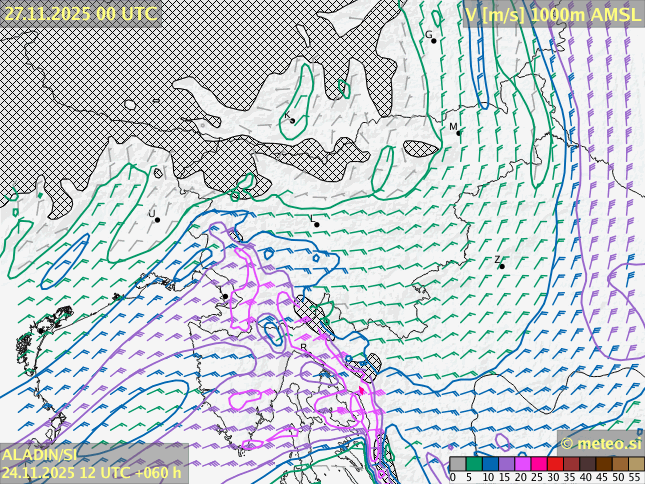The height and width of the screenshot is (484, 645).
Task: Click the forecast run time 24.11.2025 12 UTC +060 h
Action: (x=92, y=473)
